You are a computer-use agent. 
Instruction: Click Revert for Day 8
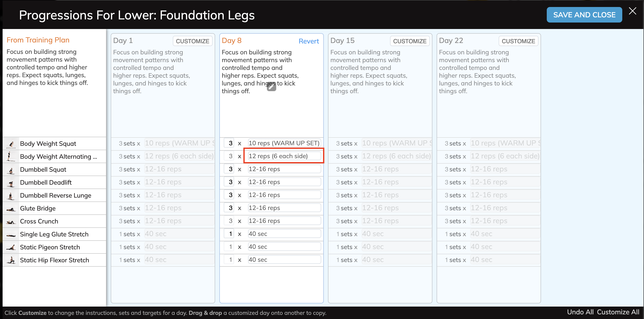click(x=309, y=41)
